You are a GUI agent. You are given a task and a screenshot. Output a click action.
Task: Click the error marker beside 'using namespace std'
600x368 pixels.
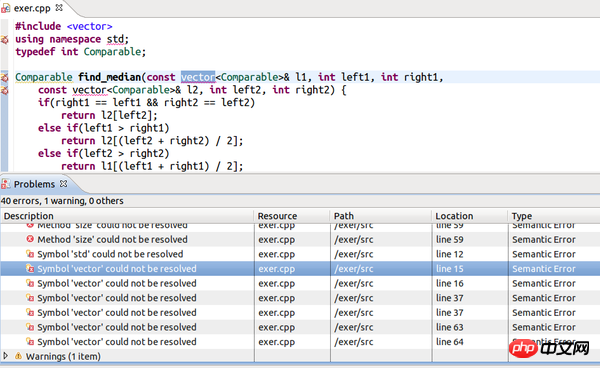click(x=5, y=39)
